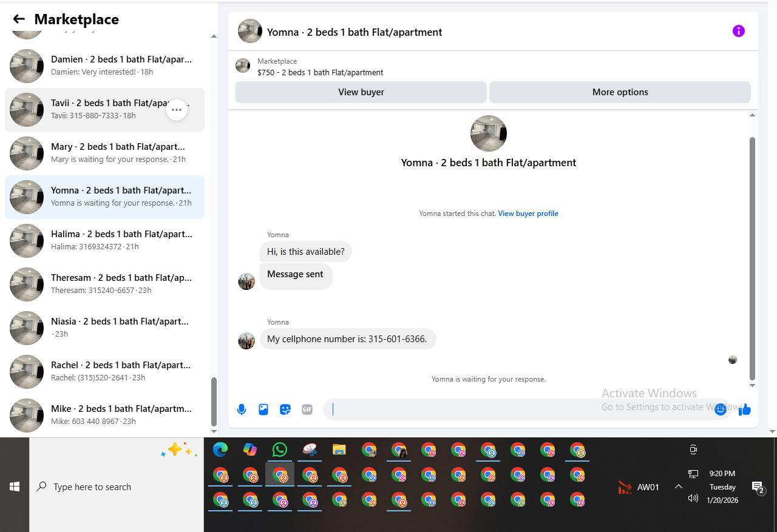
Task: Click the message pane scrollbar down arrow
Action: (x=753, y=385)
